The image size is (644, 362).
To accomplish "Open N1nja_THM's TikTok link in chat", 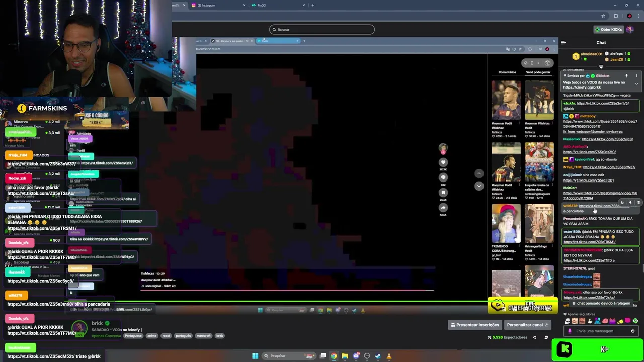I will pos(609,167).
